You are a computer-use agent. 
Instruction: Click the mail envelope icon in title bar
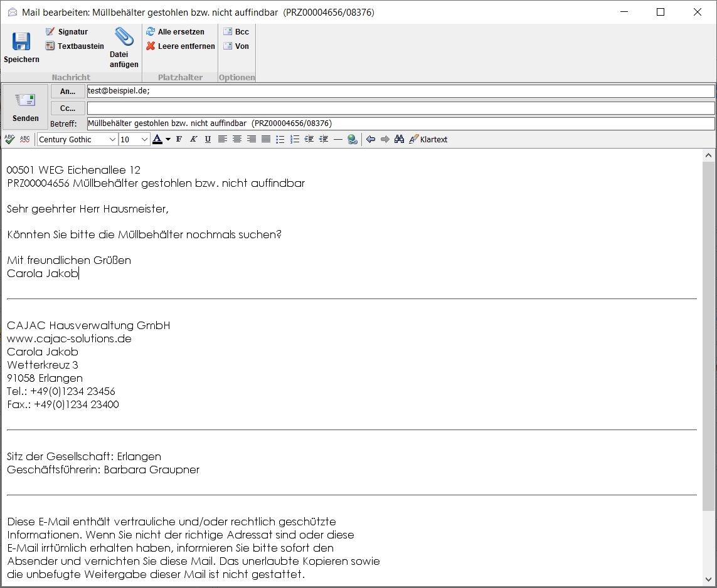pos(13,13)
